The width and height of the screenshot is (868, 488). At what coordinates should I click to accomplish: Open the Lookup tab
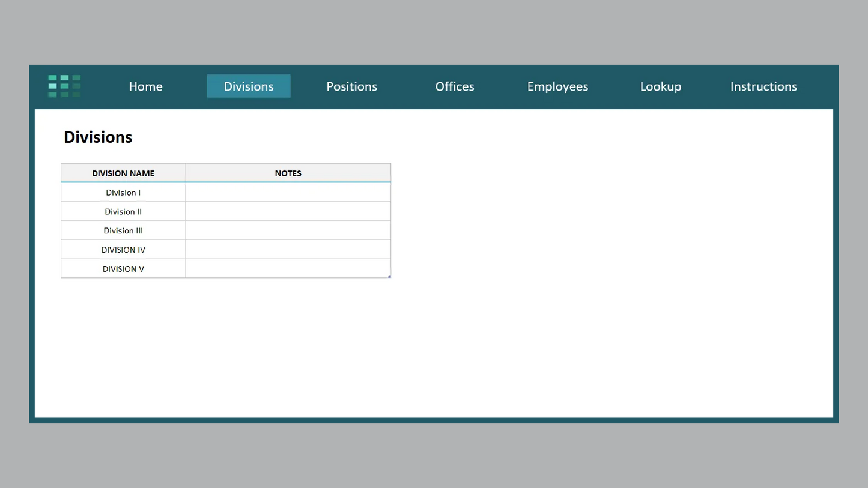pos(660,86)
